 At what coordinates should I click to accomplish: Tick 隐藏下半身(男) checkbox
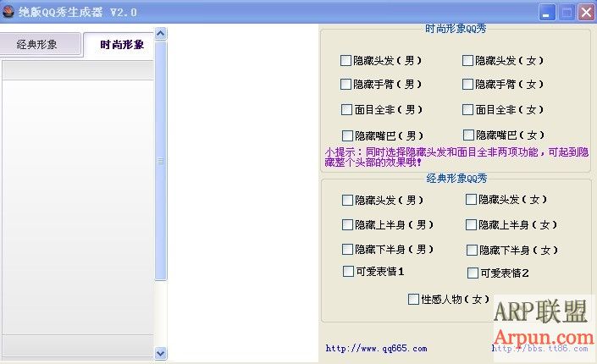(347, 250)
